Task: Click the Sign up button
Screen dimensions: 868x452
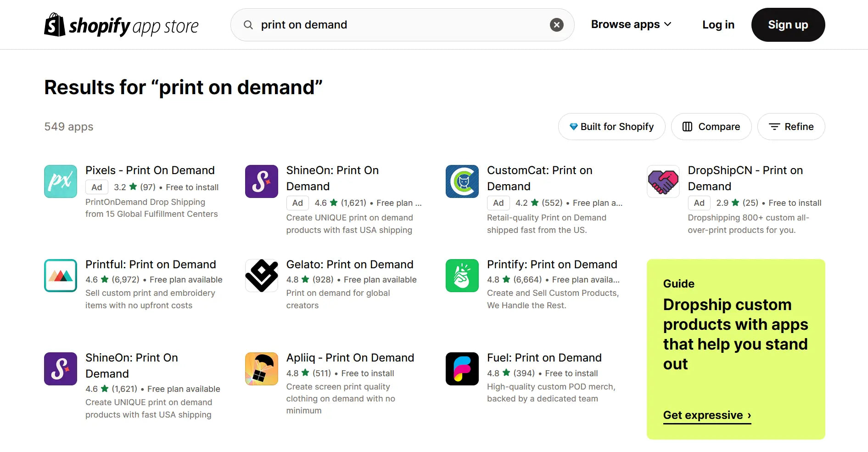Action: pos(788,24)
